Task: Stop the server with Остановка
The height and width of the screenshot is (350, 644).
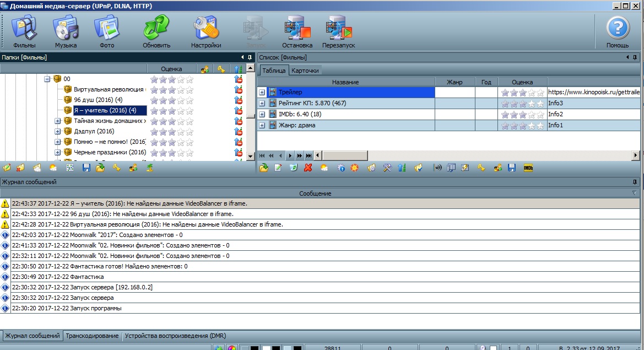Action: (x=297, y=32)
